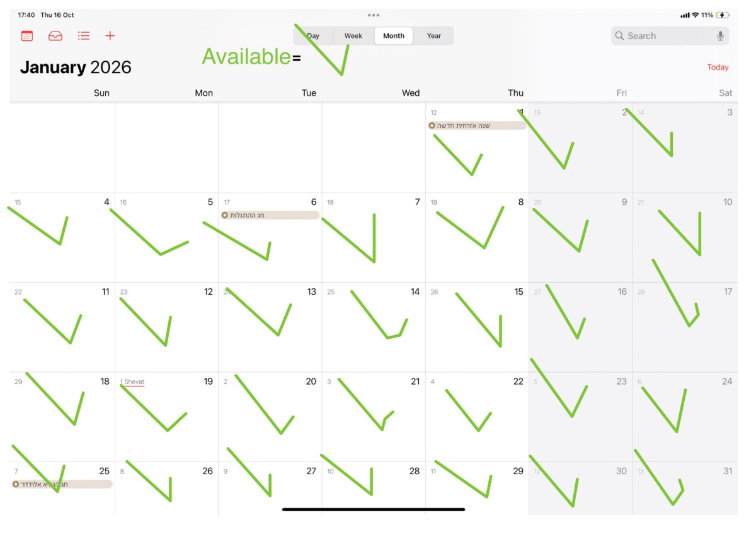
Task: Tap the "1 Shevat" label on January 19
Action: tap(132, 382)
